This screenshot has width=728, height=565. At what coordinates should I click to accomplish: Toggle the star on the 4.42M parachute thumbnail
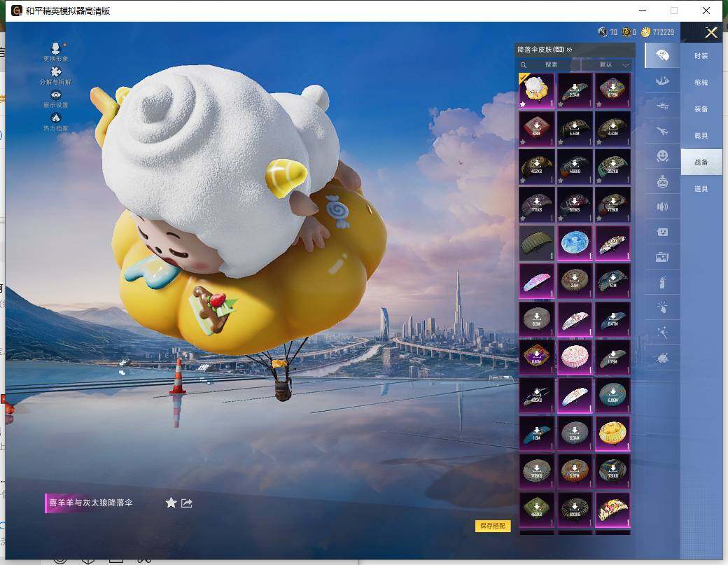599,143
